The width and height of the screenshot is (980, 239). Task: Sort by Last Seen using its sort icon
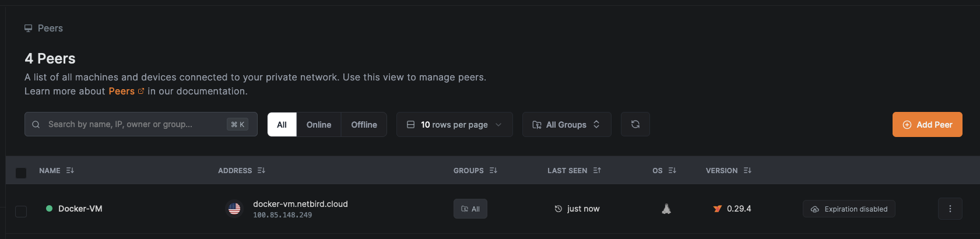pos(597,171)
